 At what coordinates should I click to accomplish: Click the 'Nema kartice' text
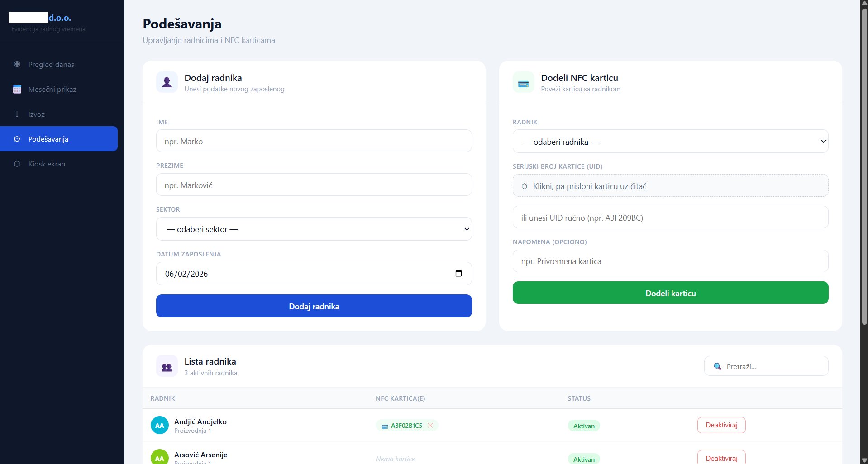pyautogui.click(x=395, y=459)
